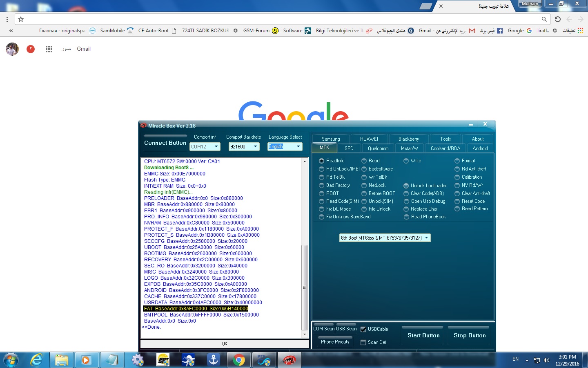Click the Google account profile picture
This screenshot has height=368, width=588.
click(x=12, y=49)
